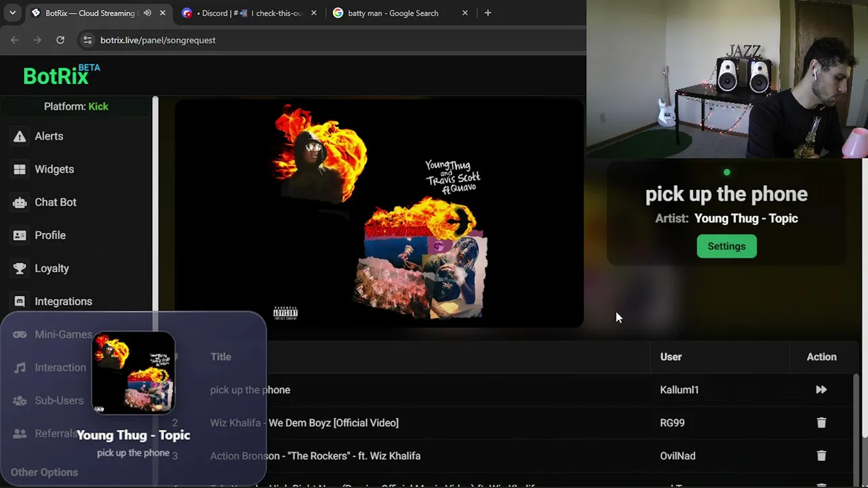
Task: Open Profile via its ID card icon
Action: point(20,235)
